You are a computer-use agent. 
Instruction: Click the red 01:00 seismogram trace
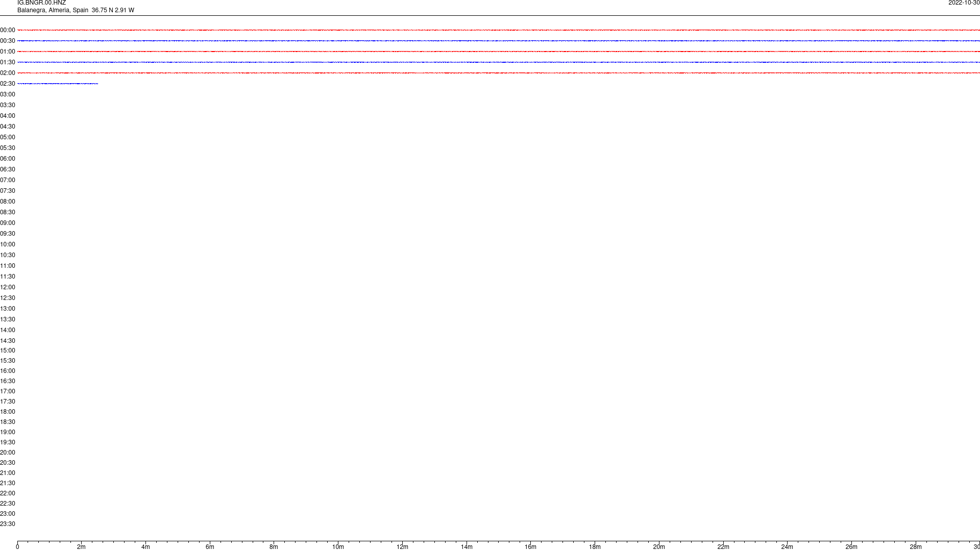pyautogui.click(x=499, y=52)
